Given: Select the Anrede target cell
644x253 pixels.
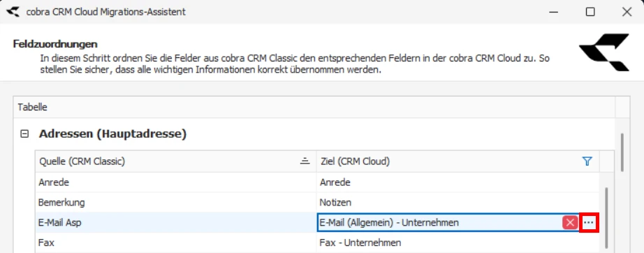Looking at the screenshot, I should coord(458,182).
